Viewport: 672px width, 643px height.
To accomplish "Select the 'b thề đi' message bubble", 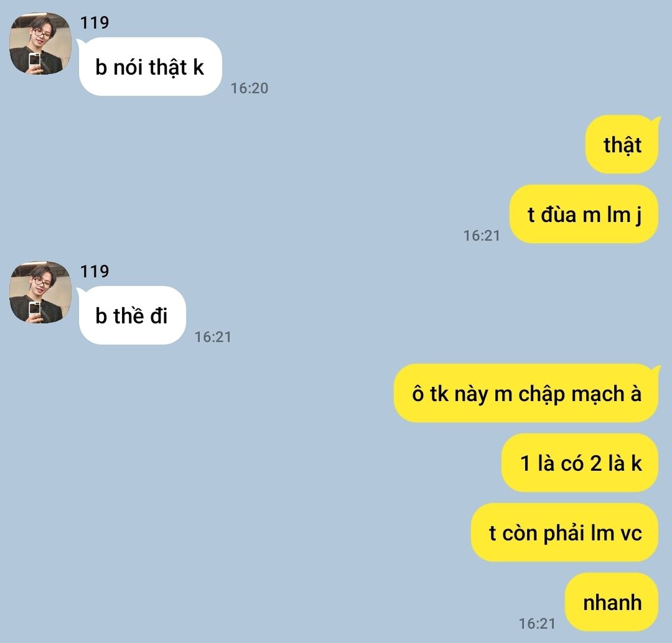I will click(132, 315).
